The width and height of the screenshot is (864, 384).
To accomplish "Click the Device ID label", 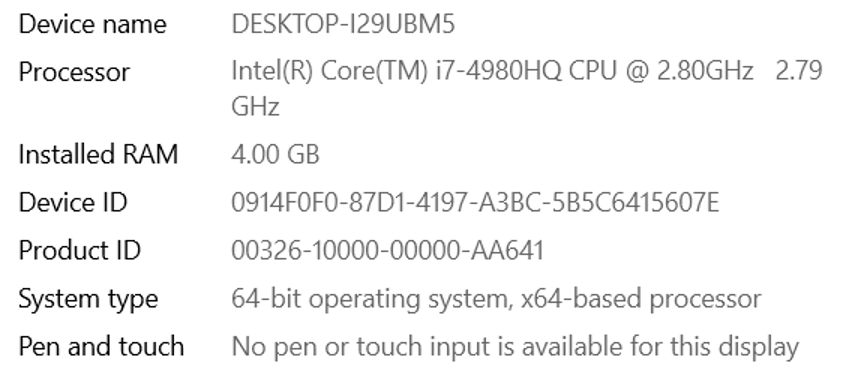I will 73,202.
